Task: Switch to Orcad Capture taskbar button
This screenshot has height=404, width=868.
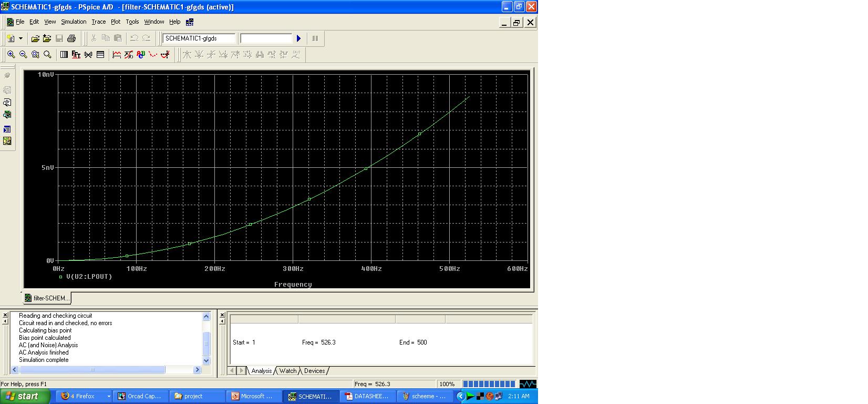Action: [141, 396]
